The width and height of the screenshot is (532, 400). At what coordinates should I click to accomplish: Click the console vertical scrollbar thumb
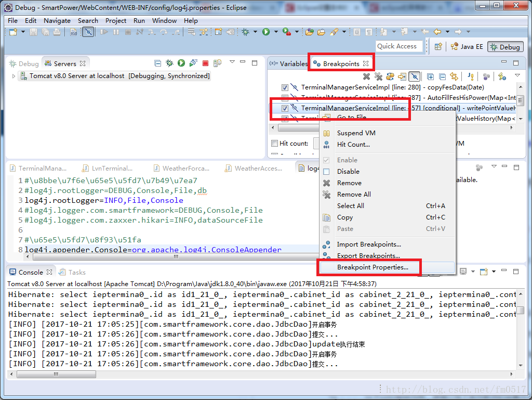pyautogui.click(x=521, y=311)
